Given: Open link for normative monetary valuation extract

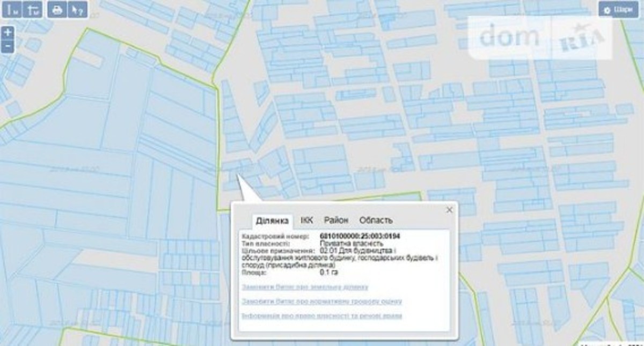Looking at the screenshot, I should 321,302.
